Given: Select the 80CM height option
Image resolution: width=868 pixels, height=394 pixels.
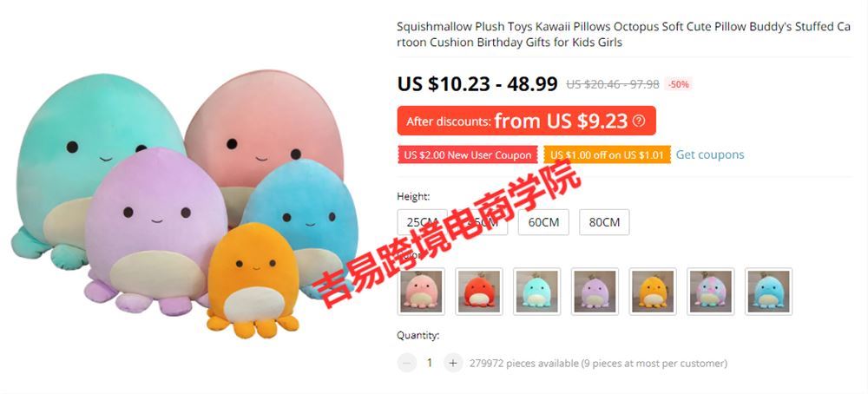Looking at the screenshot, I should pyautogui.click(x=604, y=222).
